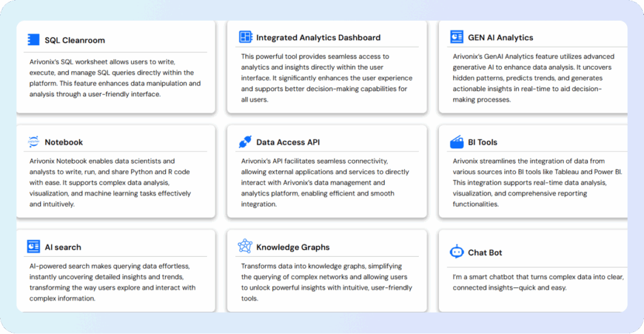Open the Notebook card title

64,142
